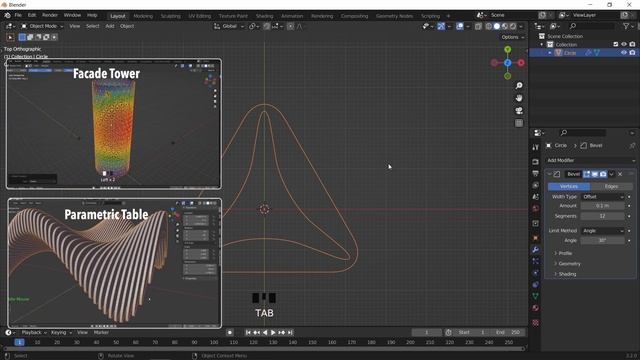Screen dimensions: 640x360
Task: Select the solid viewport shading mode
Action: coord(497,26)
